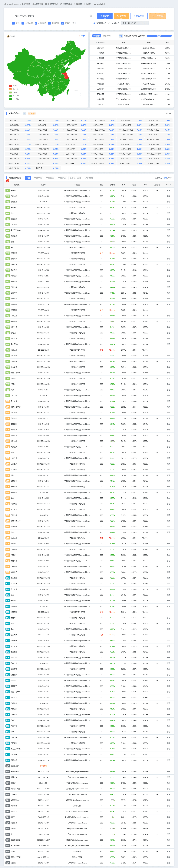Uncheck the 中国移动 checkbox

(49, 23)
